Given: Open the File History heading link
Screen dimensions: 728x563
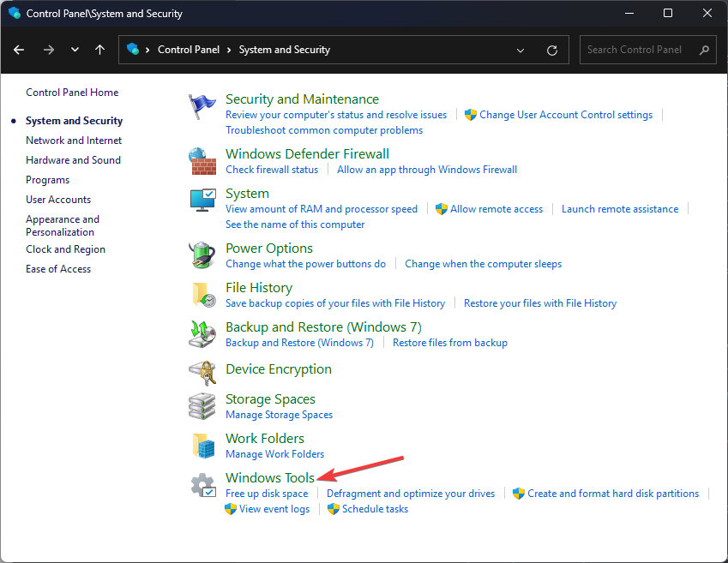Looking at the screenshot, I should 259,288.
